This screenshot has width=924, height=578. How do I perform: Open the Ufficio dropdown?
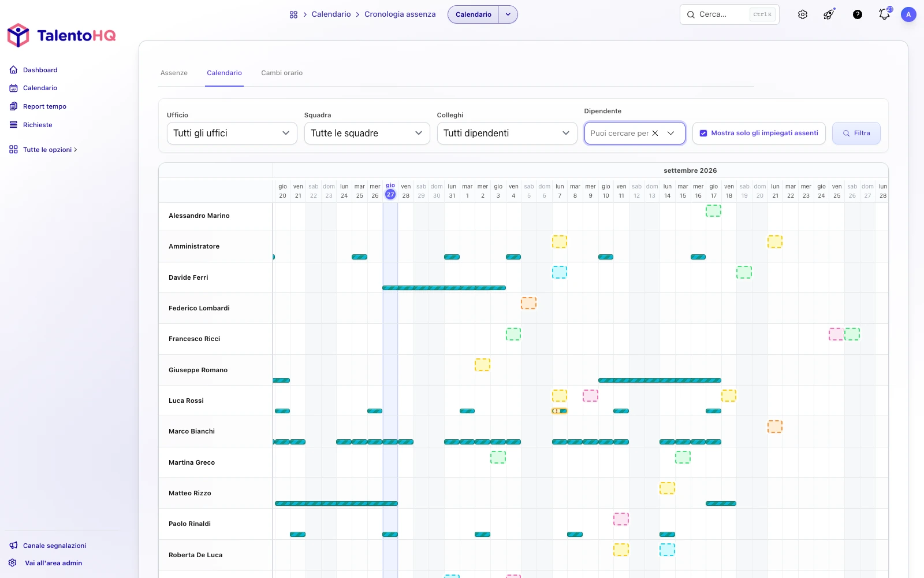point(232,133)
